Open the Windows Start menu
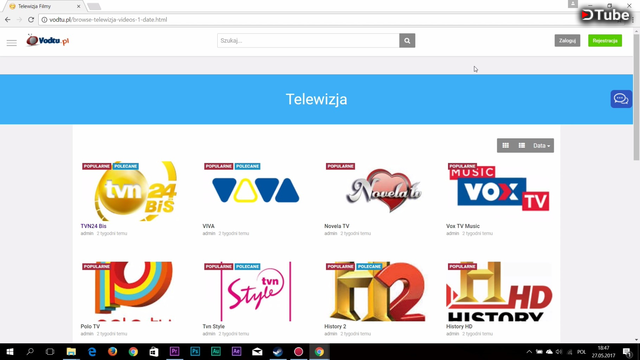 (x=10, y=351)
